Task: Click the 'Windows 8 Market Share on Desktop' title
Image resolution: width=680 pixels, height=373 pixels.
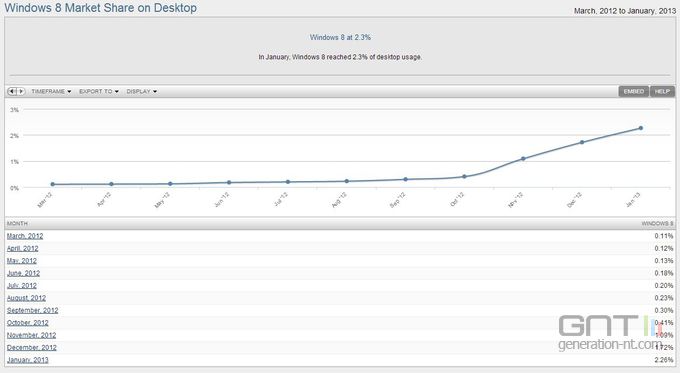Action: click(x=101, y=8)
